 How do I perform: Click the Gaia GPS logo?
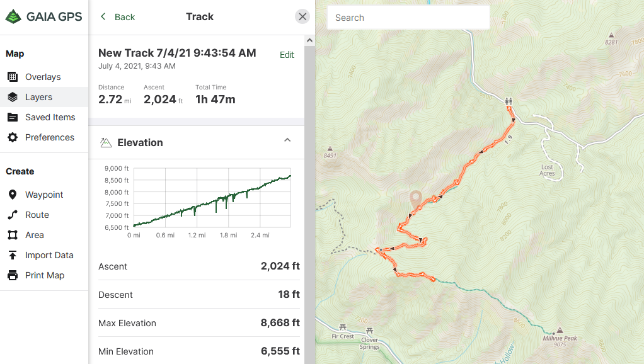44,17
